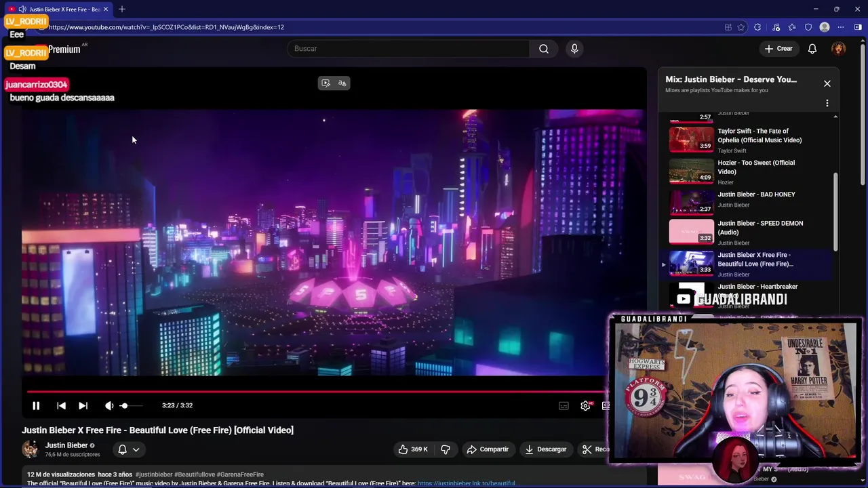Viewport: 868px width, 488px height.
Task: Start voice search with the microphone
Action: (574, 49)
